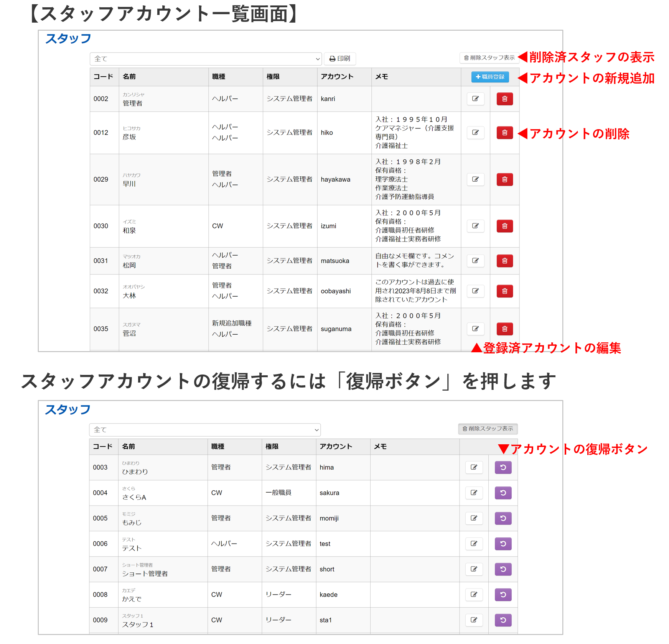Delete hiko's staff account
The height and width of the screenshot is (644, 669).
tap(504, 133)
